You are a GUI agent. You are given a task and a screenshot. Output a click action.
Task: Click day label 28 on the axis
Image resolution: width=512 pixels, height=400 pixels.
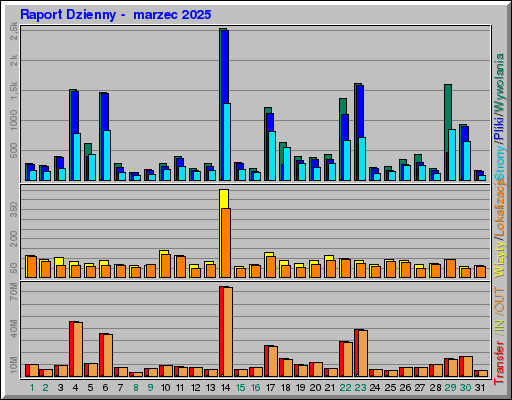click(435, 388)
